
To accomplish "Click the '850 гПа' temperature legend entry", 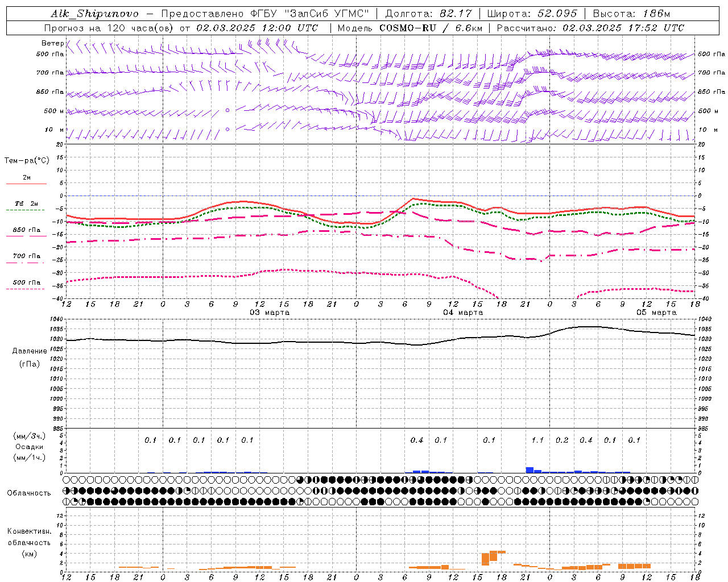I will pyautogui.click(x=26, y=230).
